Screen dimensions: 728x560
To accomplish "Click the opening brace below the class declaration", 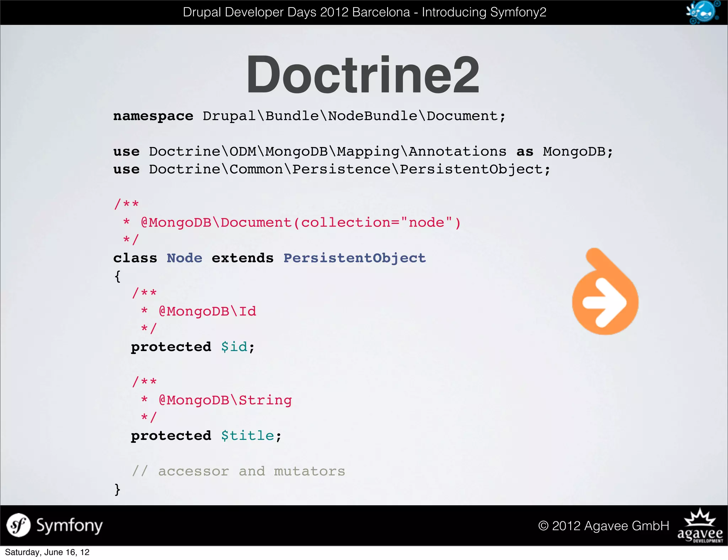I will coord(118,276).
